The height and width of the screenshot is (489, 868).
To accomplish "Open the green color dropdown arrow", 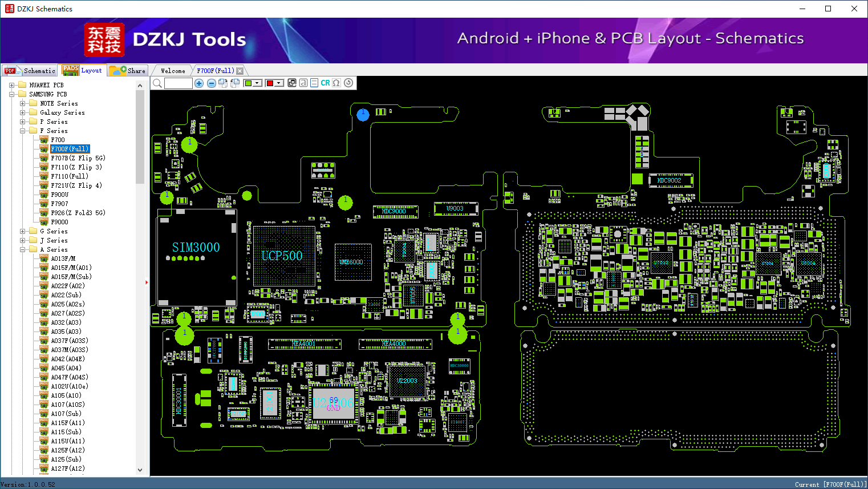I will click(x=258, y=83).
